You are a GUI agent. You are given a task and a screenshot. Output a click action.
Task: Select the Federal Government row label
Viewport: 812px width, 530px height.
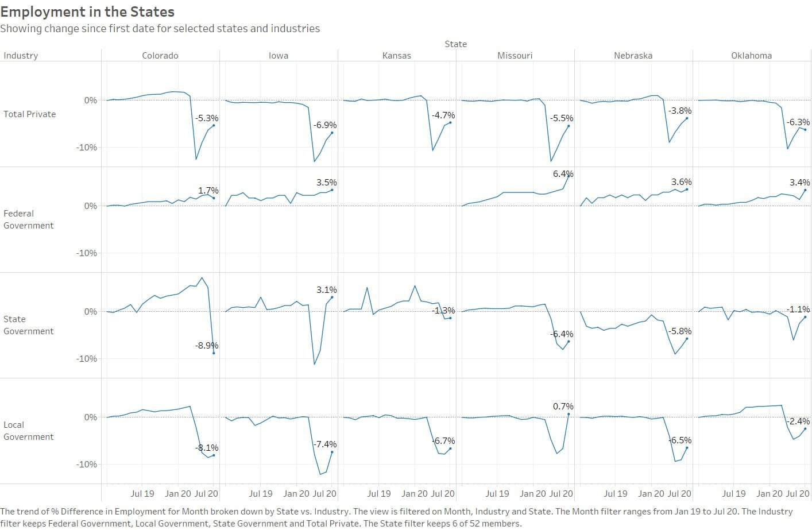coord(29,219)
